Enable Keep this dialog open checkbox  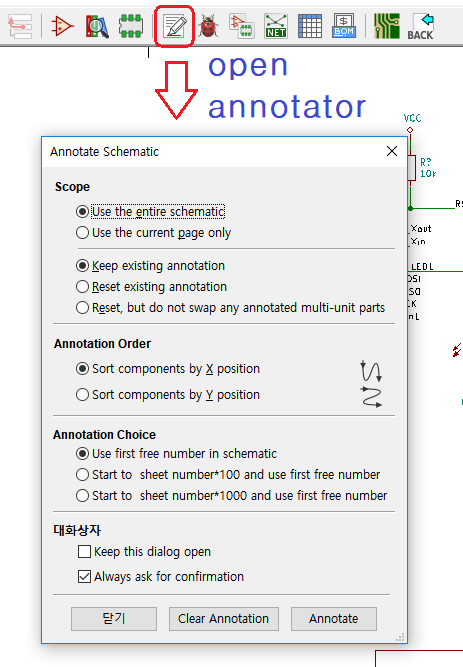coord(144,551)
